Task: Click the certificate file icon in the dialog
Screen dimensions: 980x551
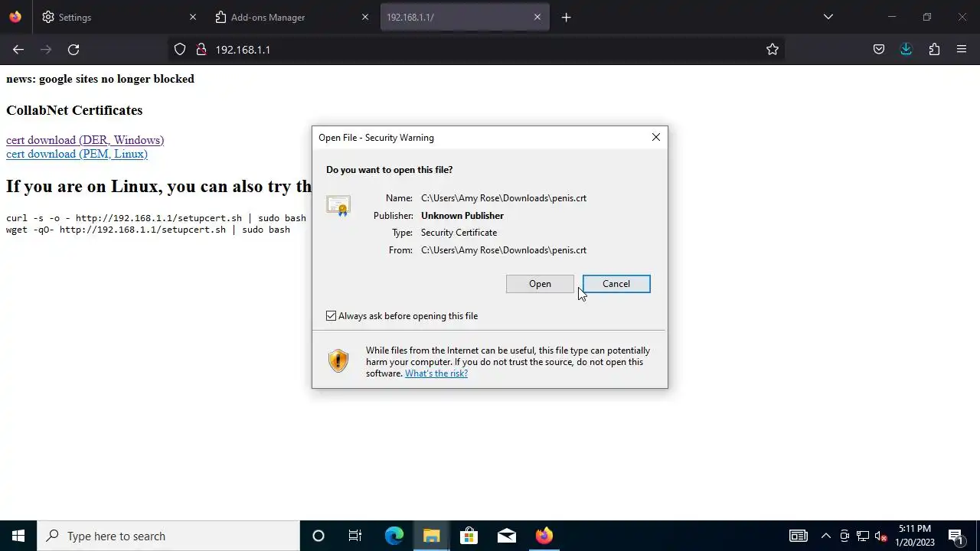Action: pos(338,206)
